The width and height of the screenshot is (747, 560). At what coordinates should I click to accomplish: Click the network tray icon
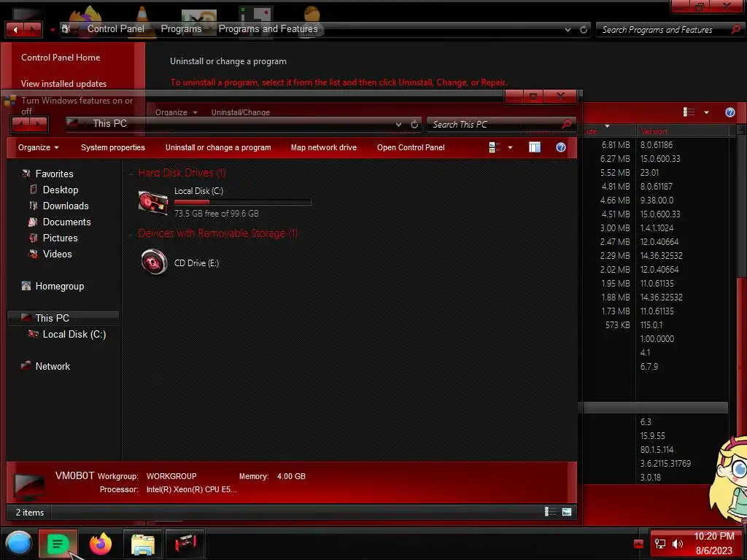pyautogui.click(x=659, y=544)
